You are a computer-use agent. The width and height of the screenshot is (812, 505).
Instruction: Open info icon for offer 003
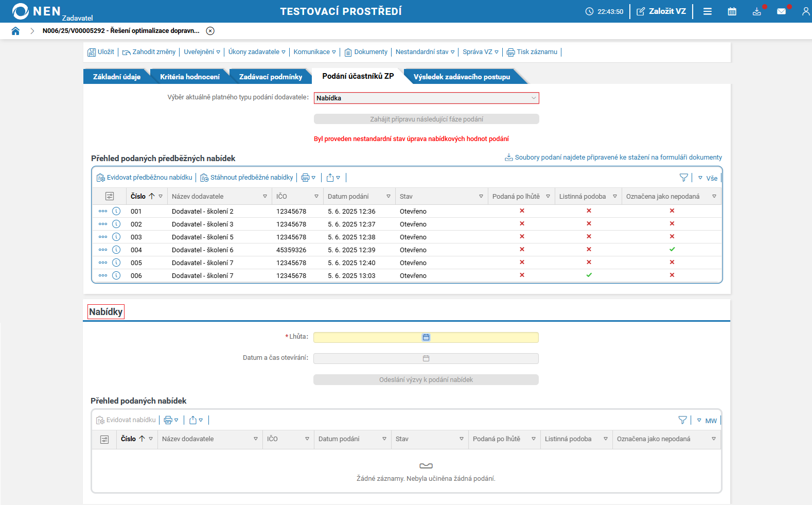pos(116,237)
